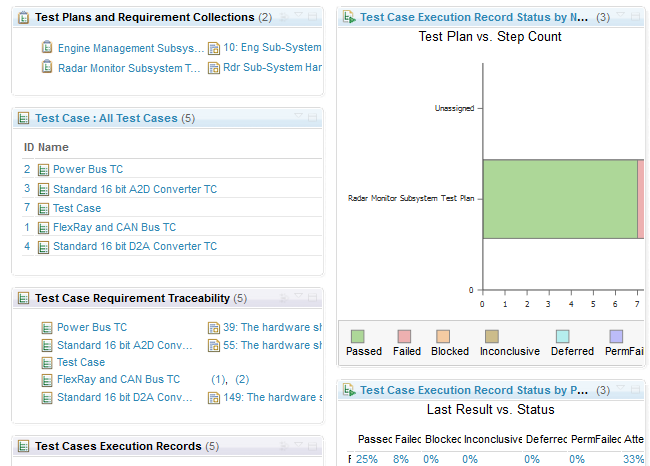Click the Test Case Execution Record Status by N... header icon
This screenshot has height=466, width=650.
[x=349, y=18]
